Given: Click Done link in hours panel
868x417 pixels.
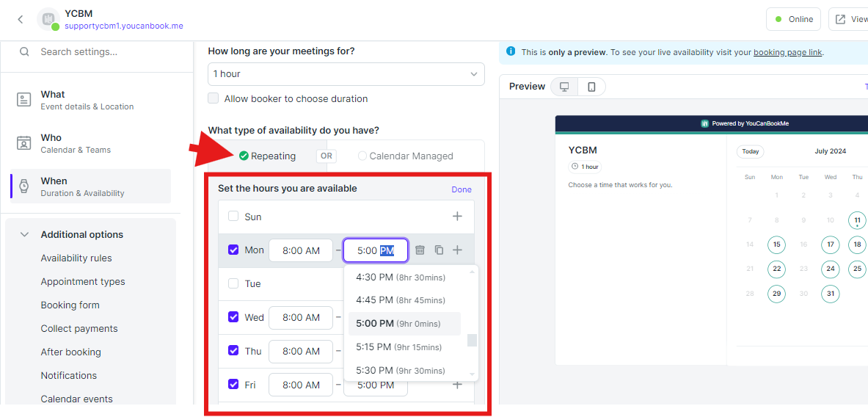Looking at the screenshot, I should 462,189.
